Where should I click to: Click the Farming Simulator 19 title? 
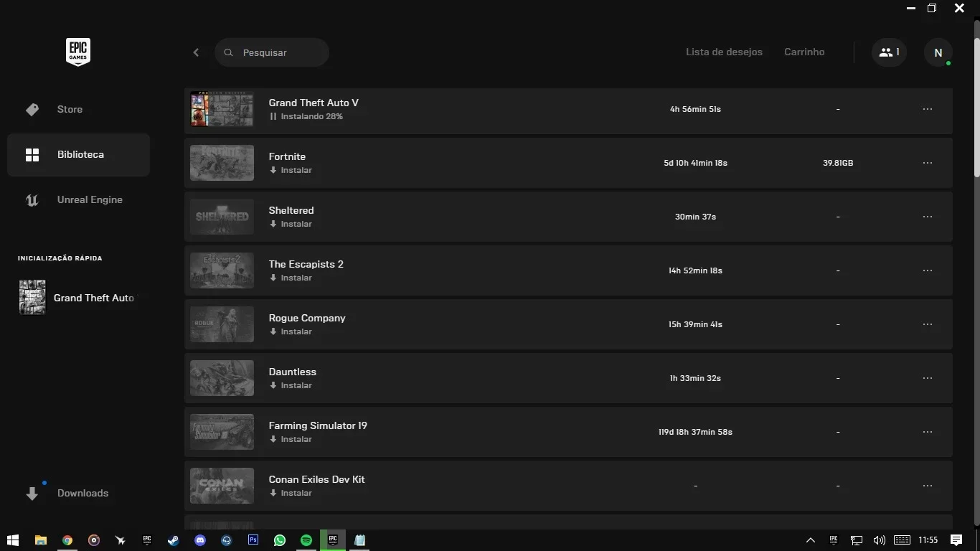pos(318,425)
